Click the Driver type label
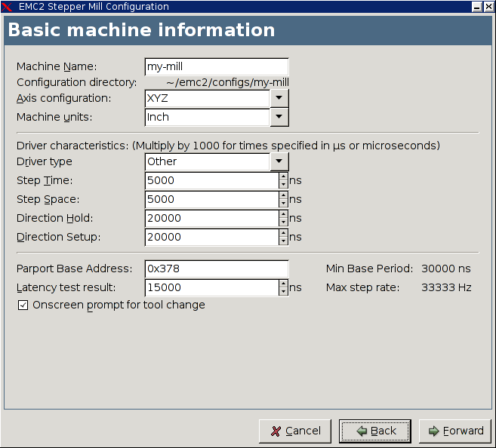Viewport: 496px width, 448px height. point(45,161)
